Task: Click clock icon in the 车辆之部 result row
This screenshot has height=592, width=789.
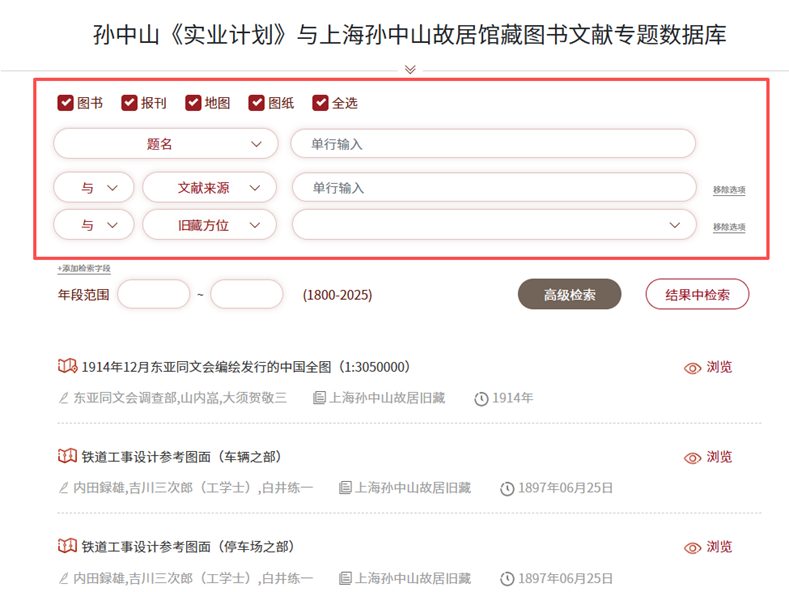Action: coord(507,489)
